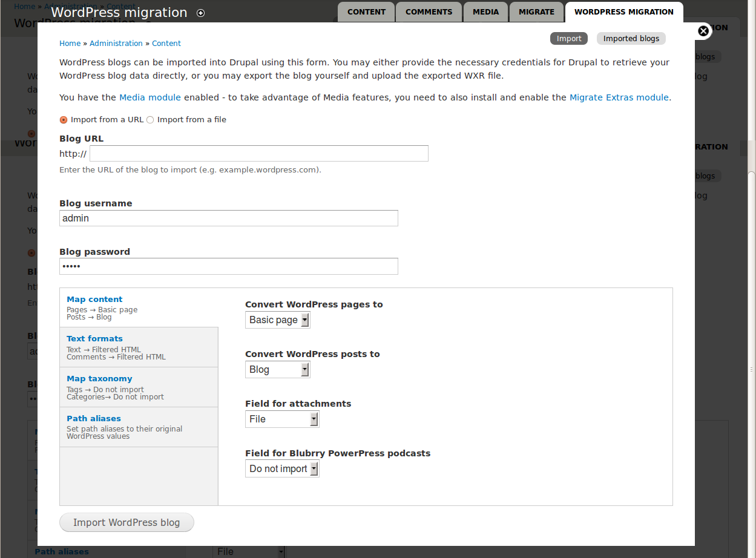Image resolution: width=756 pixels, height=558 pixels.
Task: Open the Migrate Extras module link
Action: coord(619,97)
